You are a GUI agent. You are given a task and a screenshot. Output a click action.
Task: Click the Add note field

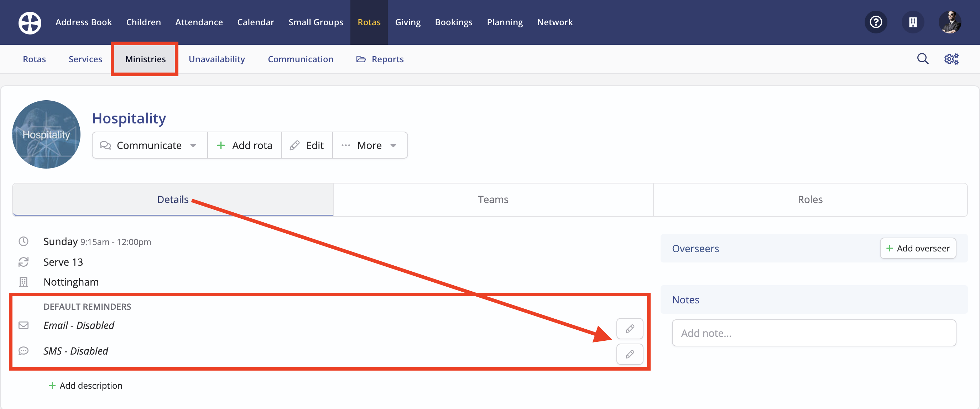click(814, 333)
